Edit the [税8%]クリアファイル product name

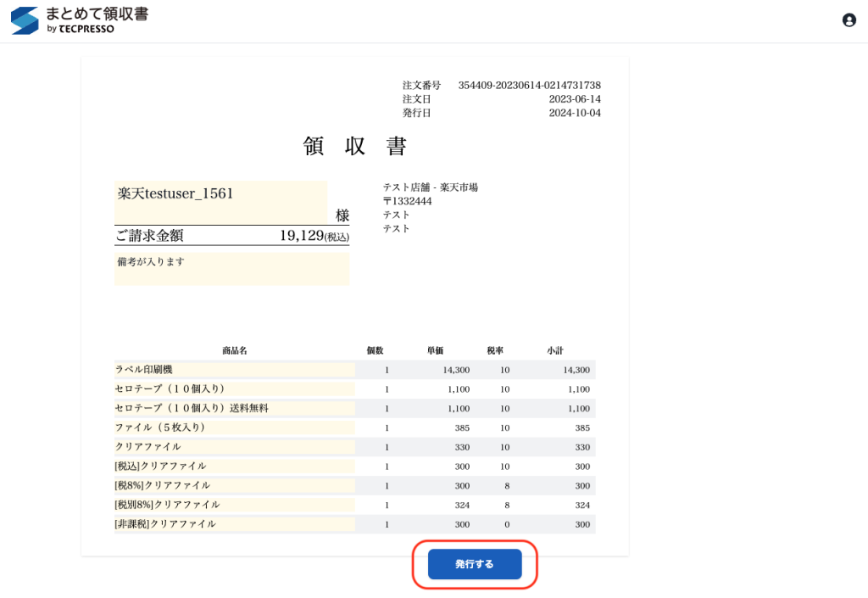235,485
